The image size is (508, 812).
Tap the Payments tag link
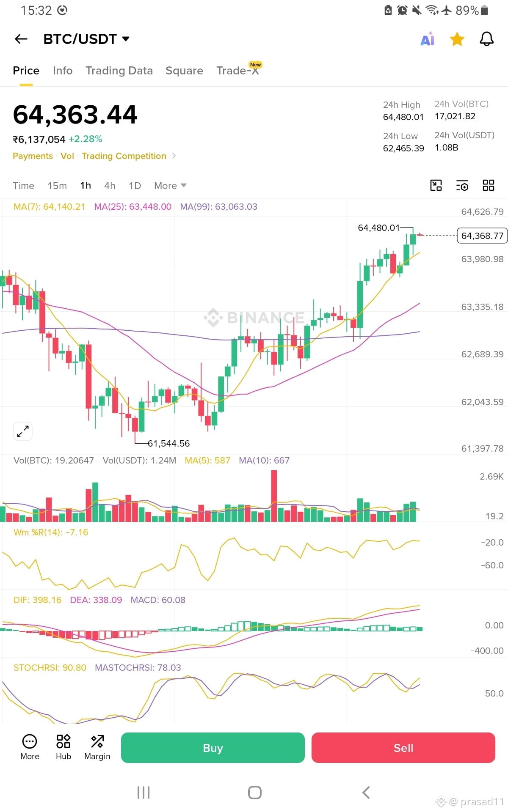tap(33, 156)
